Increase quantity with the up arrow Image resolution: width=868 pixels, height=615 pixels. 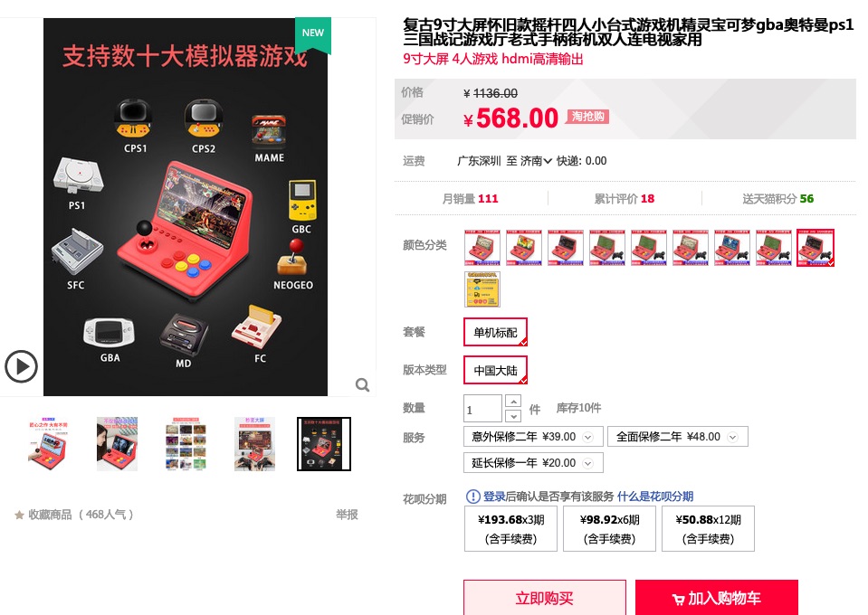pos(514,401)
